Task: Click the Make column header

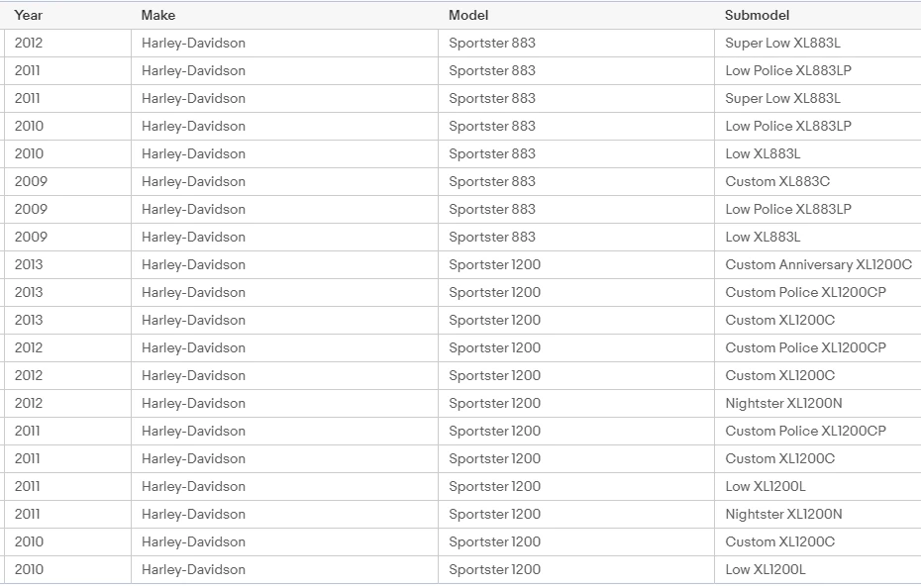Action: (x=158, y=15)
